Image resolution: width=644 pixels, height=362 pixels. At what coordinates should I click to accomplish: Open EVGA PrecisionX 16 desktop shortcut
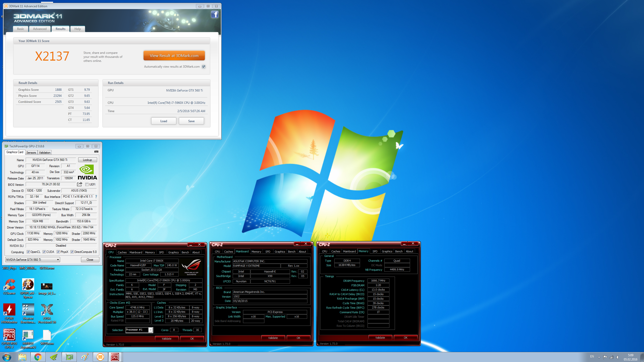(x=47, y=313)
